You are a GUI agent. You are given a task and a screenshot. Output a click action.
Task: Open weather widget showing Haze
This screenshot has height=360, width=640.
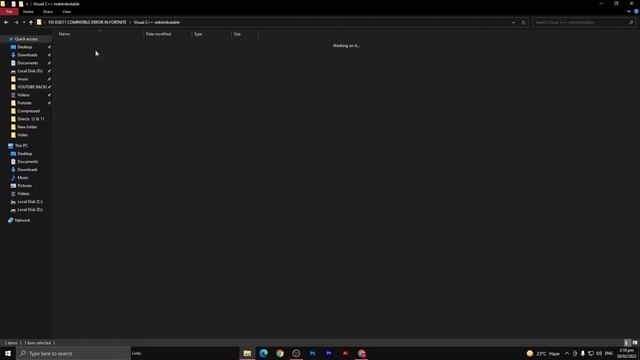point(543,353)
